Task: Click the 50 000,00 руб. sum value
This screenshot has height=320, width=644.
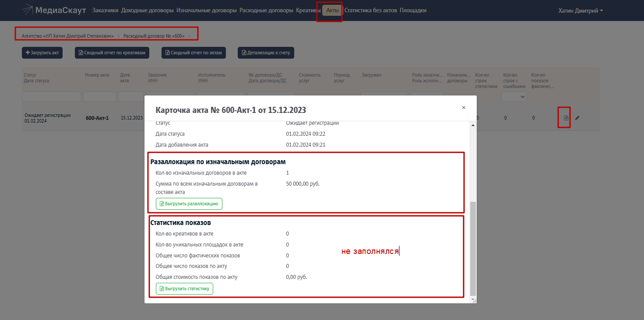Action: coord(303,184)
